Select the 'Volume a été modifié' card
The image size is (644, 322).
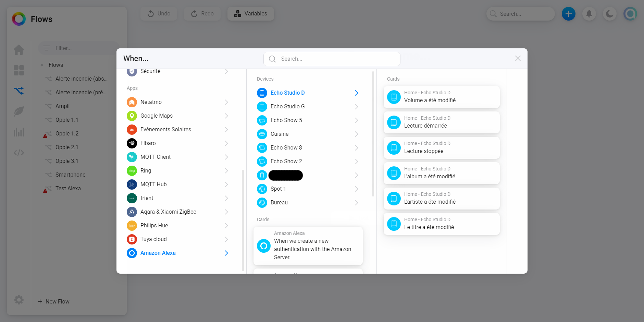(x=442, y=97)
